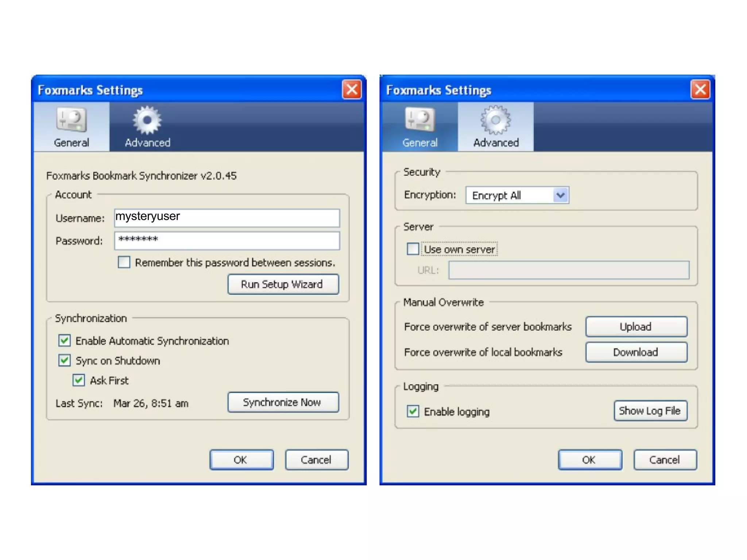
Task: Uncheck Sync on Shutdown
Action: click(65, 361)
